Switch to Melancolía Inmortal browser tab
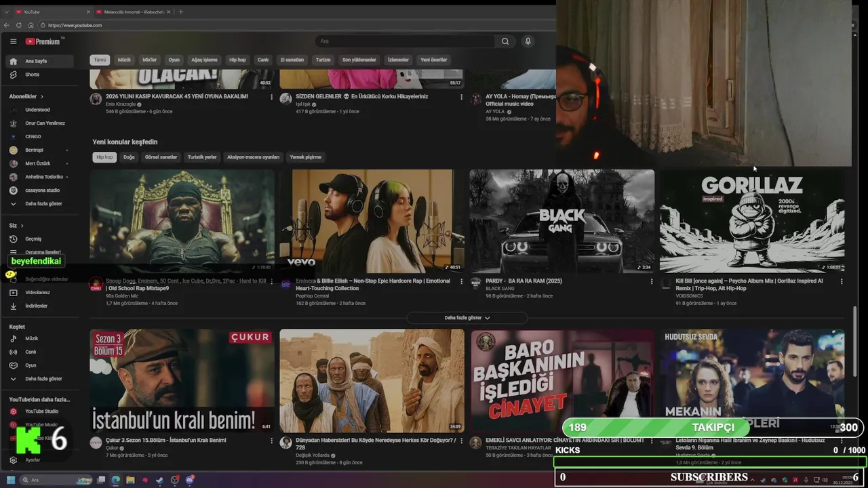The height and width of the screenshot is (488, 868). click(x=133, y=12)
